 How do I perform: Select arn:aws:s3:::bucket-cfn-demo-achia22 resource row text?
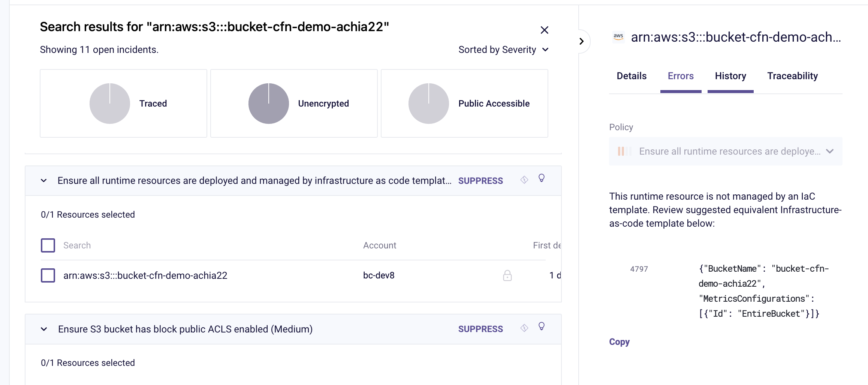point(145,275)
